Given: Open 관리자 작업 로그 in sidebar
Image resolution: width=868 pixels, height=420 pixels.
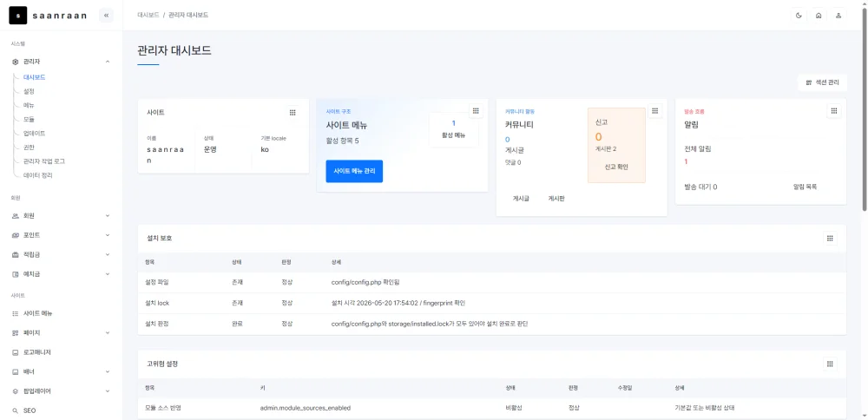Looking at the screenshot, I should 44,161.
